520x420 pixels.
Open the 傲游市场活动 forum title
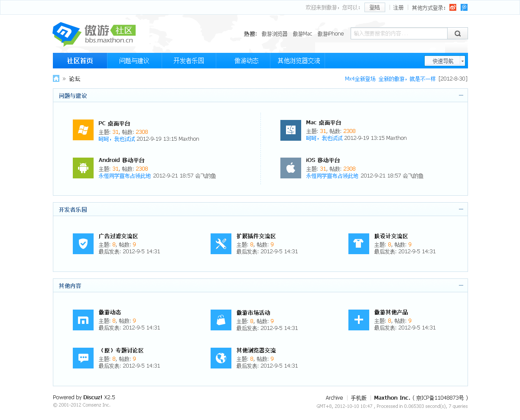(x=253, y=313)
